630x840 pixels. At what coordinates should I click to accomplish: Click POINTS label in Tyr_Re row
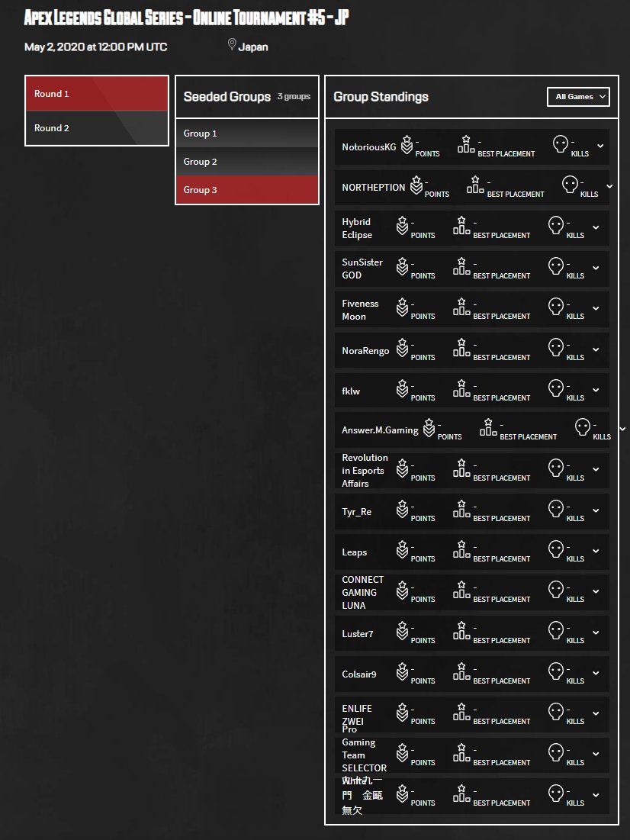[423, 519]
